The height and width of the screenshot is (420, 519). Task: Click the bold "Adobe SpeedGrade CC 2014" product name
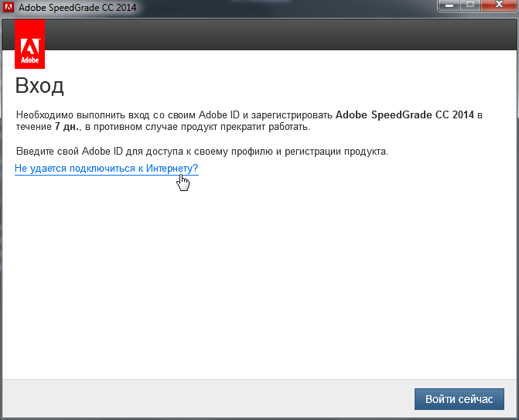tap(405, 114)
